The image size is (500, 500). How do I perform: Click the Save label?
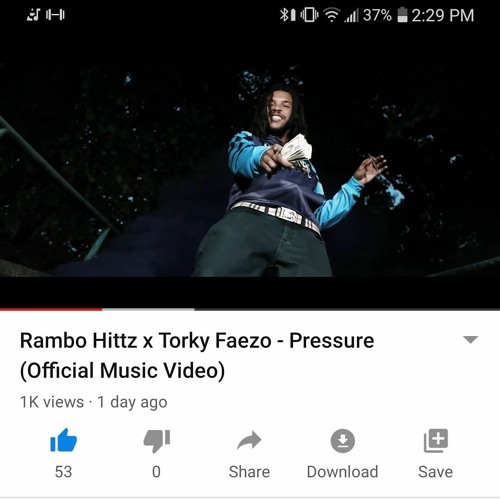coord(436,472)
